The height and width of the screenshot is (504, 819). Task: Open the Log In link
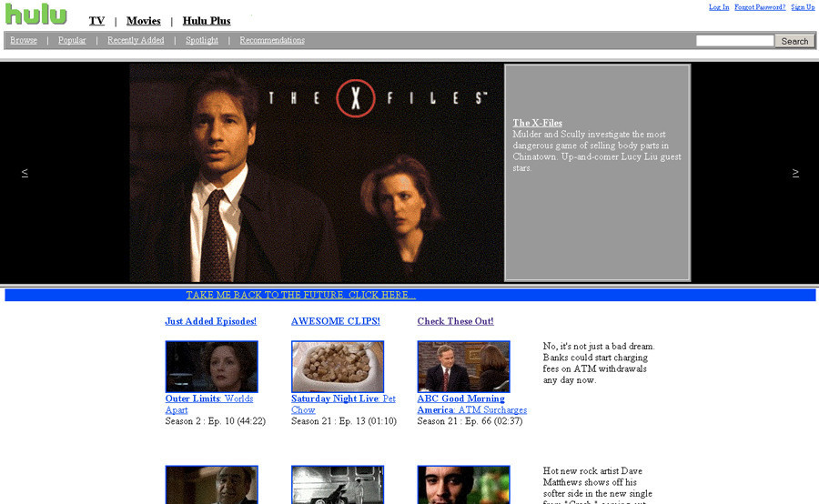pyautogui.click(x=719, y=6)
